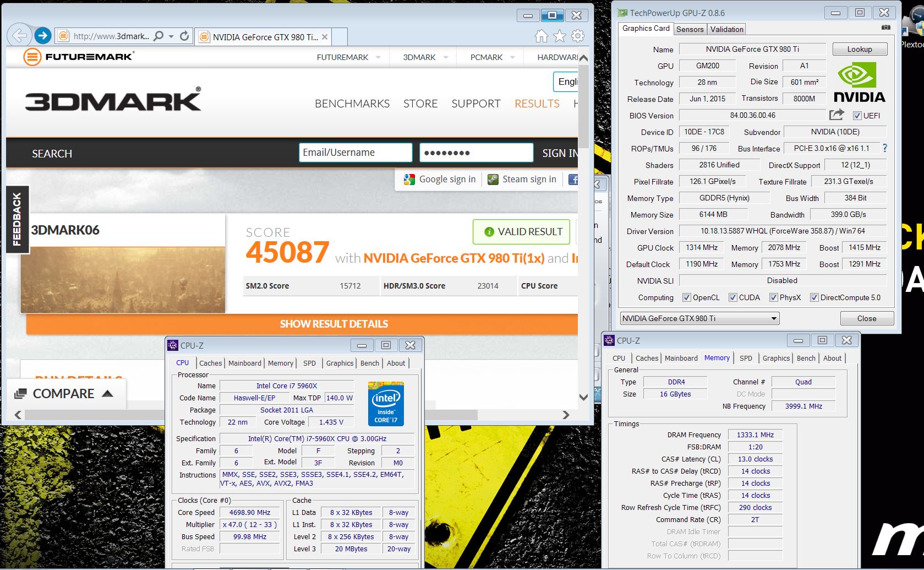Click the Email/Username input field
Screen dimensions: 924x570
tap(356, 153)
